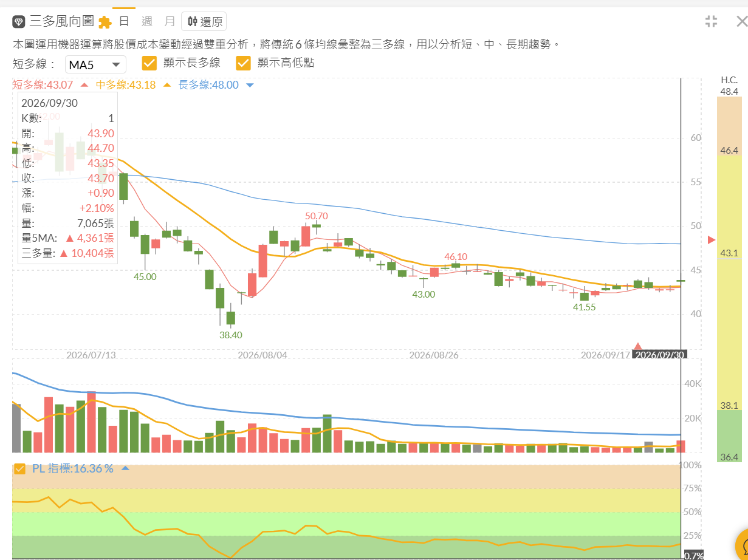Click the orange triangle next to 中多線:43.18
Screen dimensions: 748x560
167,86
